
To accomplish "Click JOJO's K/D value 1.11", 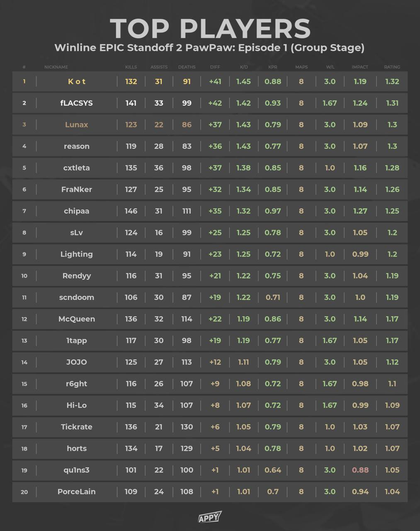I will (243, 362).
